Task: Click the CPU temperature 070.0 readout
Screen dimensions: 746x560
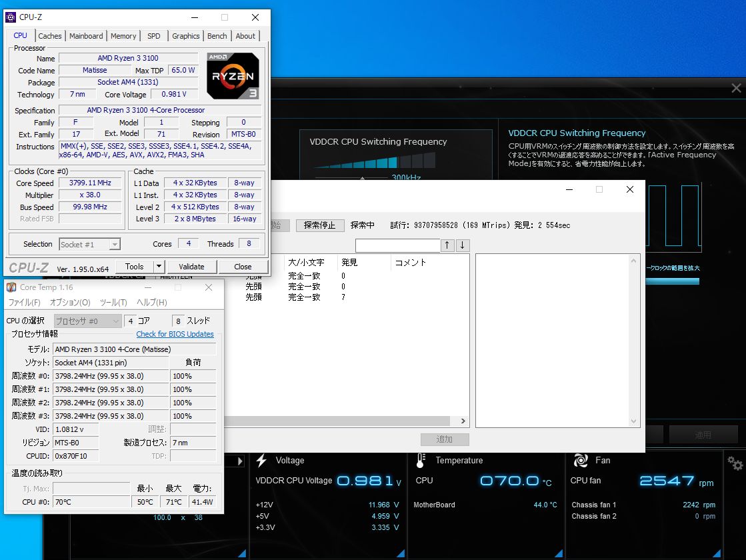Action: (x=516, y=481)
